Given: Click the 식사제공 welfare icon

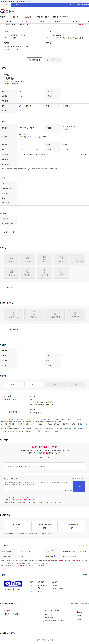Looking at the screenshot, I should (61, 273).
